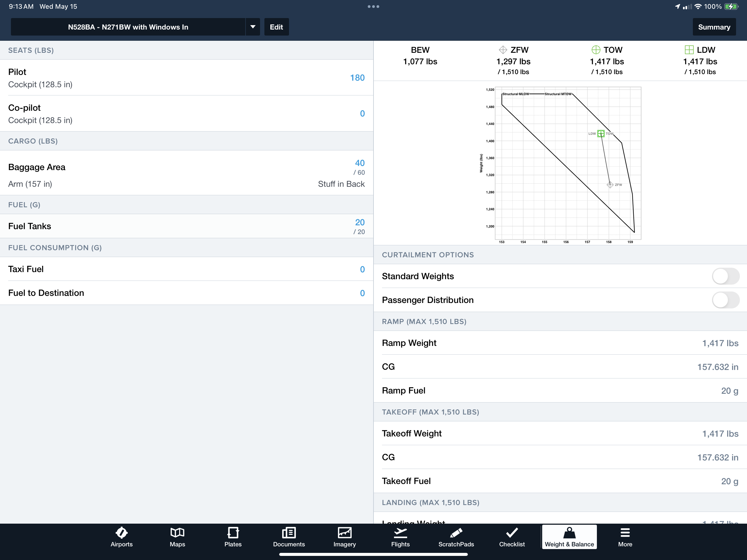This screenshot has width=747, height=560.
Task: Click Edit aircraft profile button
Action: click(276, 27)
